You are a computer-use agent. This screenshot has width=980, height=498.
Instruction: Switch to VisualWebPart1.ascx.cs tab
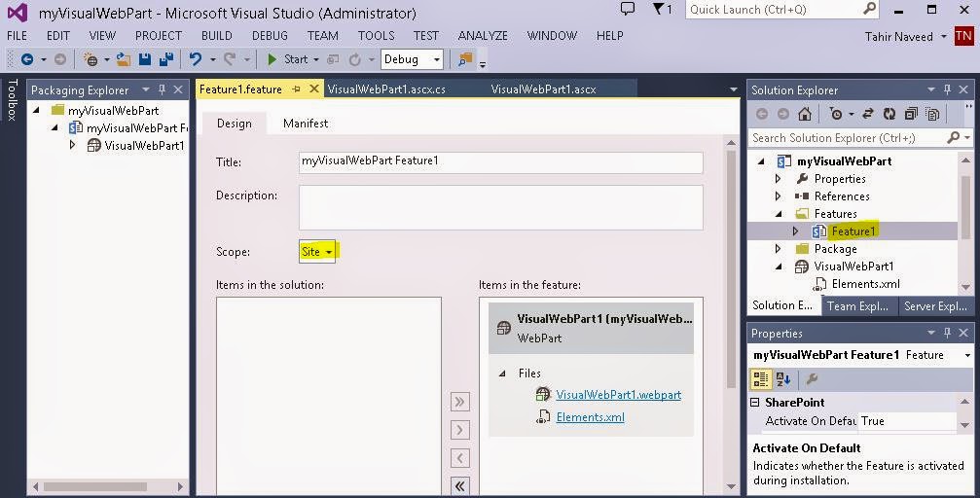387,89
